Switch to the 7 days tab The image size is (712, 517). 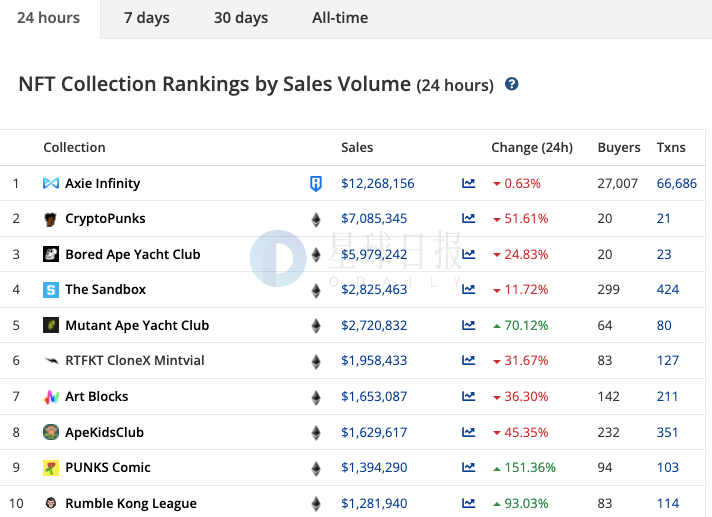(147, 18)
